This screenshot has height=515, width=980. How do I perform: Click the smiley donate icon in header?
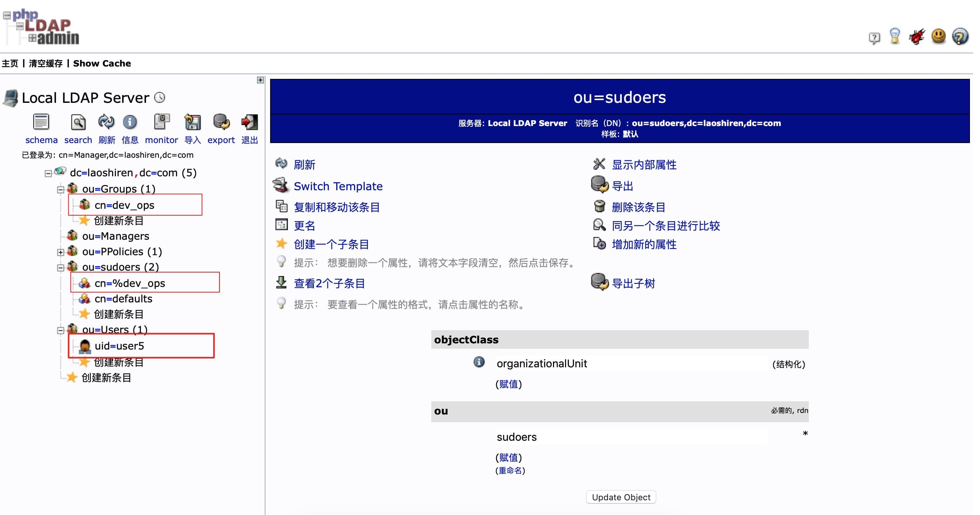(x=938, y=36)
